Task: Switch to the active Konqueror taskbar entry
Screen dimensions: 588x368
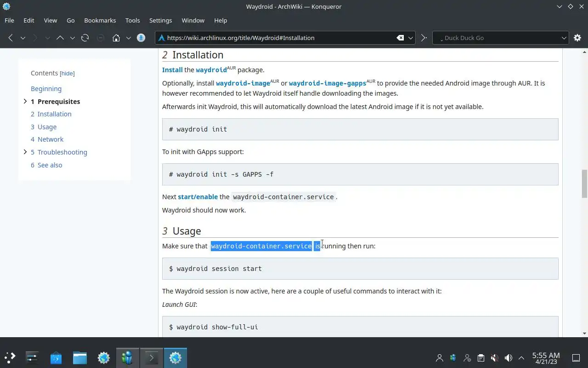Action: point(175,357)
